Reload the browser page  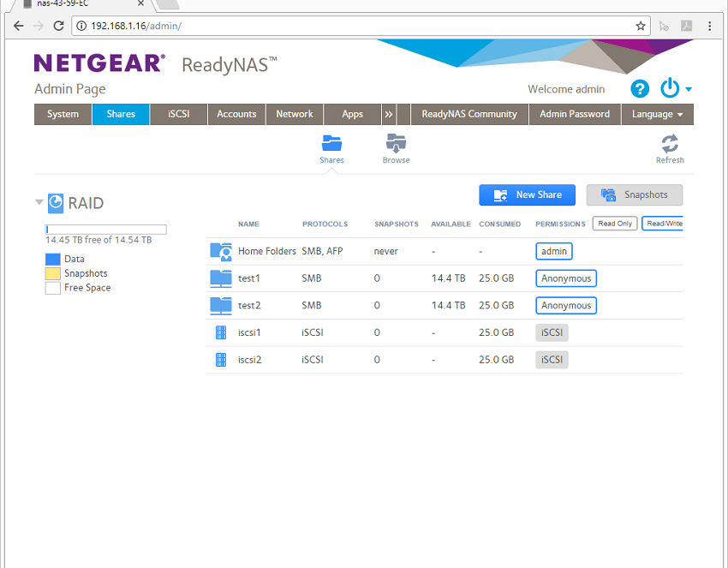point(58,26)
